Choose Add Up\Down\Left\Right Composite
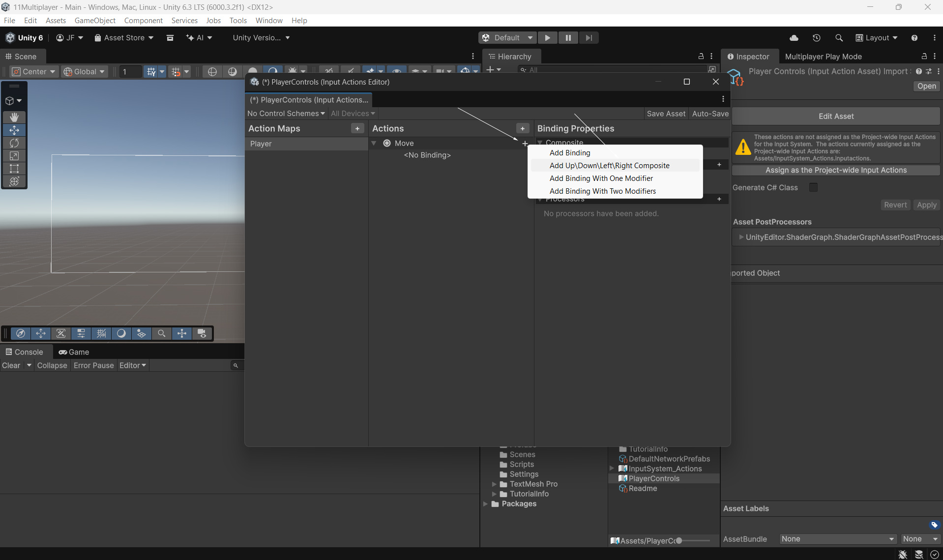Screen dimensions: 943x560 (609, 166)
